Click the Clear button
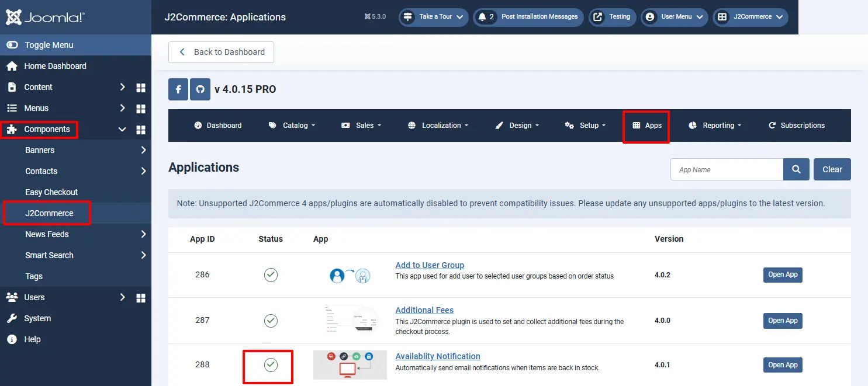The image size is (868, 386). coord(832,169)
